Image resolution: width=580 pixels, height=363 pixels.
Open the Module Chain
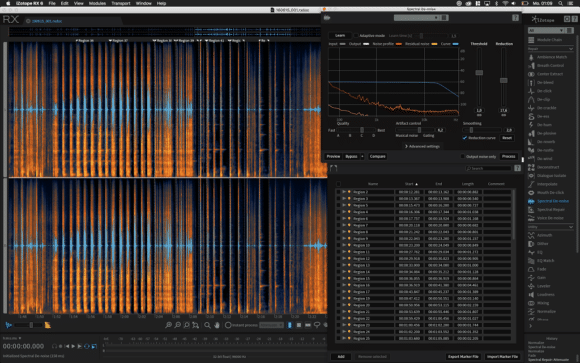(x=545, y=40)
